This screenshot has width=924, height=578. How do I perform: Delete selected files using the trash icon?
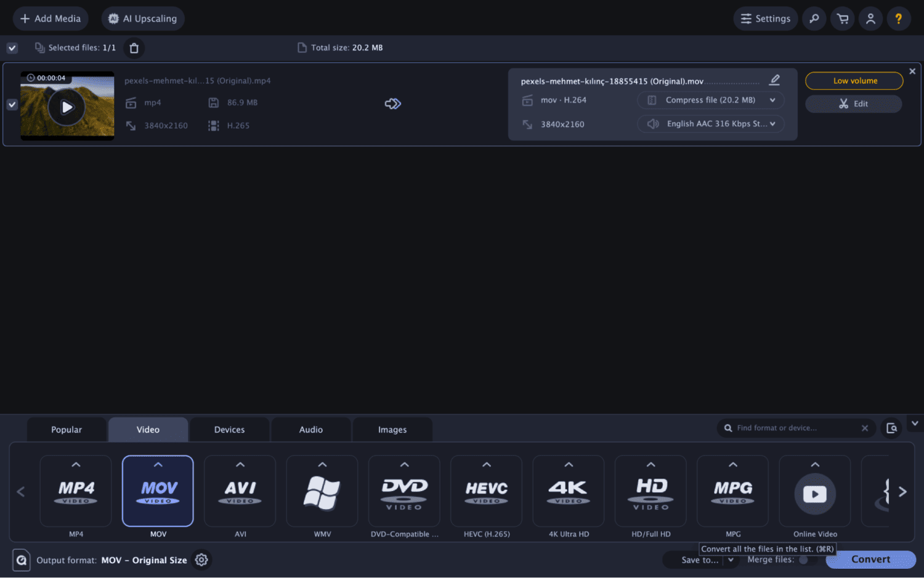point(134,47)
